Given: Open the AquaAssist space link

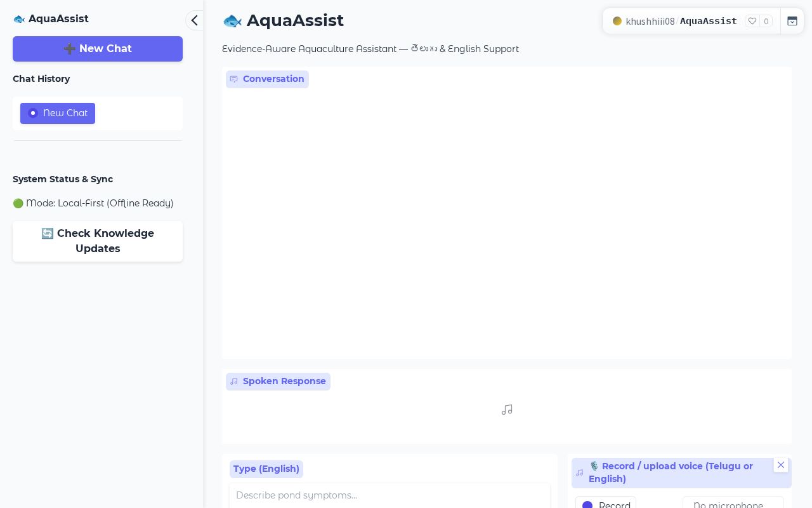Looking at the screenshot, I should click(709, 22).
